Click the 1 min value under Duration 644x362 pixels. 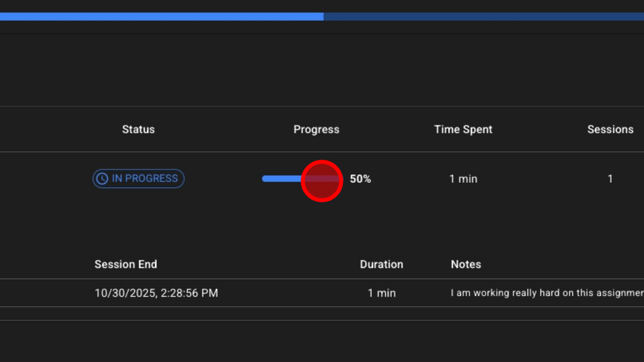[381, 293]
